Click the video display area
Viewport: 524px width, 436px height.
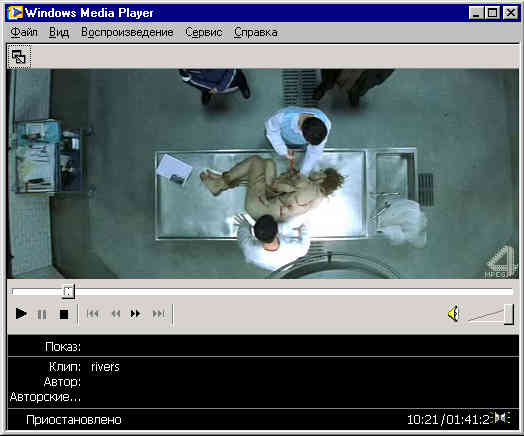pyautogui.click(x=262, y=174)
